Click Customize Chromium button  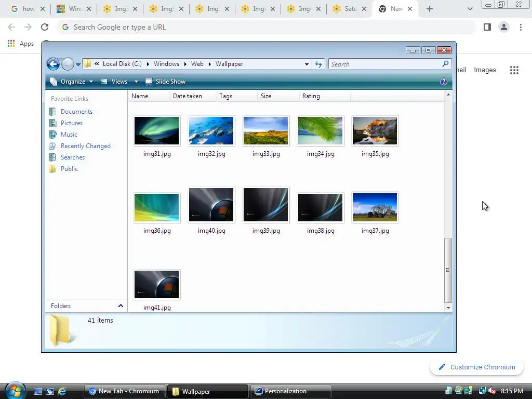click(477, 367)
